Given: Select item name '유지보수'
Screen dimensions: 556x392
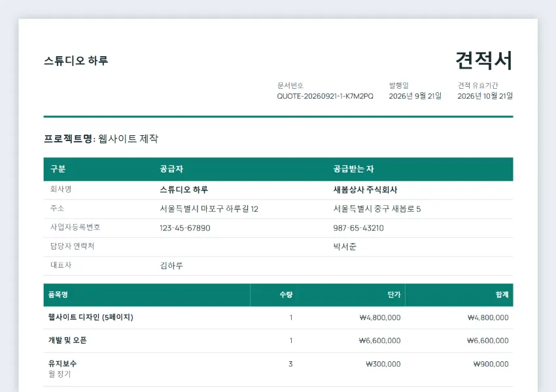Looking at the screenshot, I should [x=62, y=363].
